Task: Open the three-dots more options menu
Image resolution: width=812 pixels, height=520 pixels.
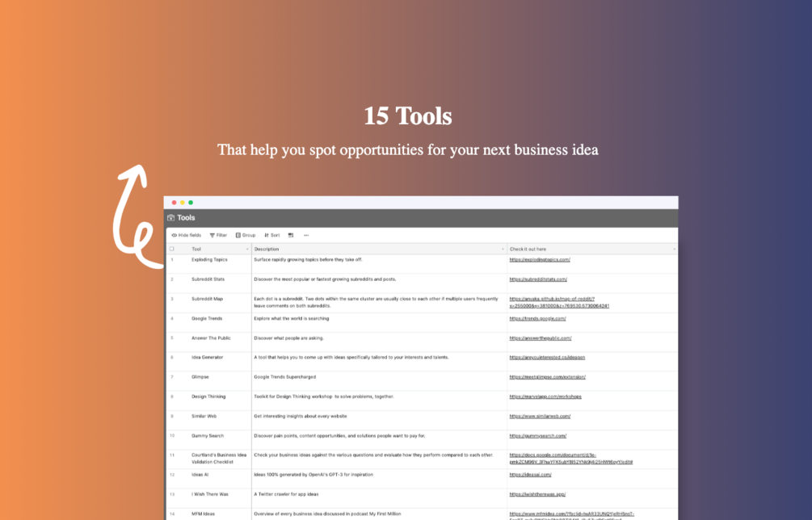Action: point(306,236)
